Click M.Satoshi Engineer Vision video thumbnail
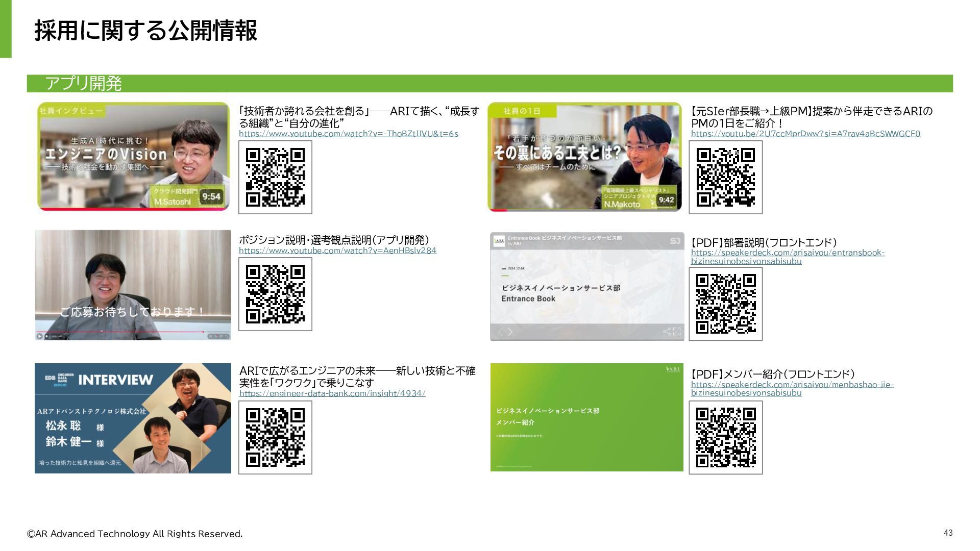Image resolution: width=980 pixels, height=551 pixels. pos(133,156)
